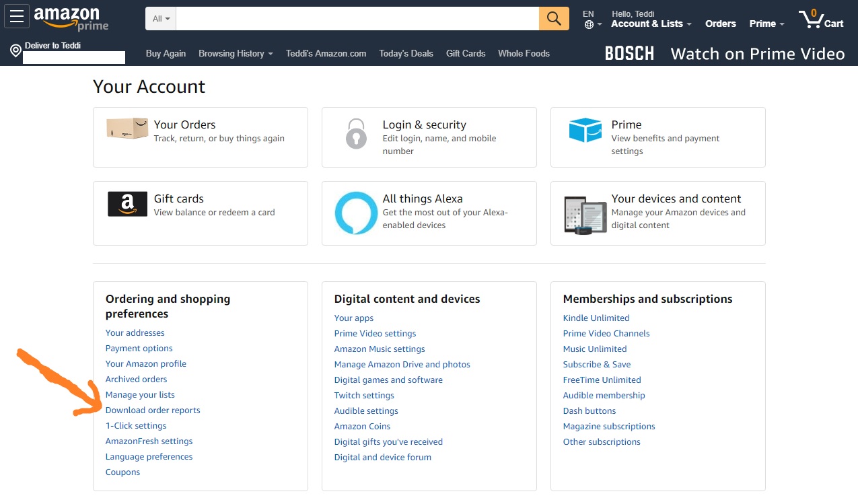Open the Prime benefits card title

point(627,124)
